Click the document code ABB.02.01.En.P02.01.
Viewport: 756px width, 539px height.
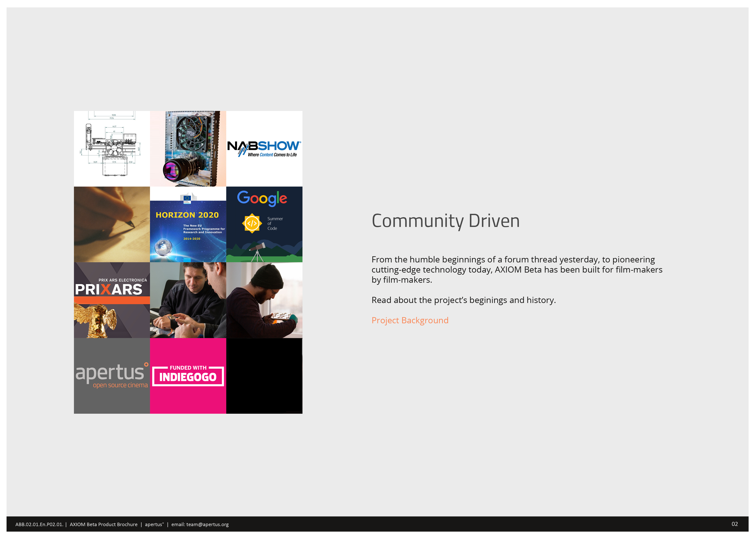click(39, 524)
